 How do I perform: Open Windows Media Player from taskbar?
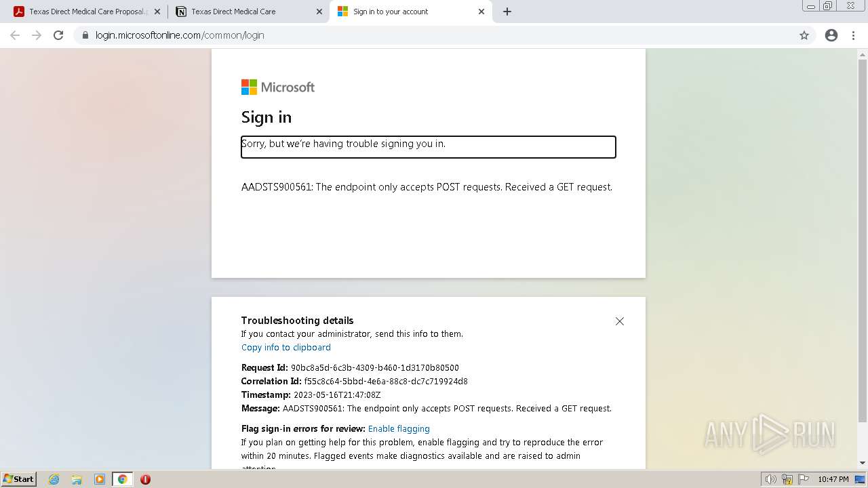click(x=100, y=479)
